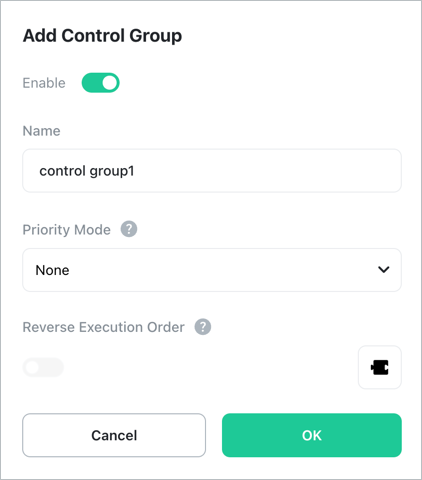Toggle the Reverse Execution Order switch
The image size is (422, 480).
pyautogui.click(x=43, y=367)
